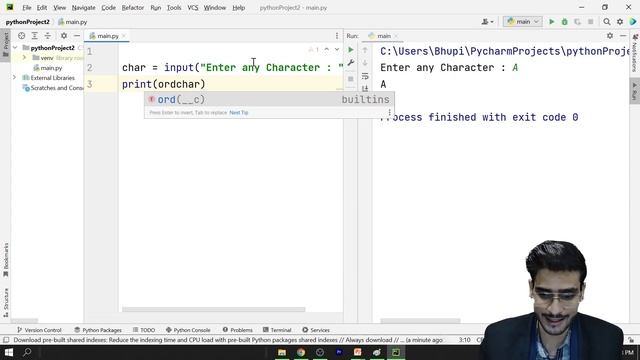Viewport: 640px width, 360px height.
Task: Toggle Project side panel tab
Action: coord(5,44)
